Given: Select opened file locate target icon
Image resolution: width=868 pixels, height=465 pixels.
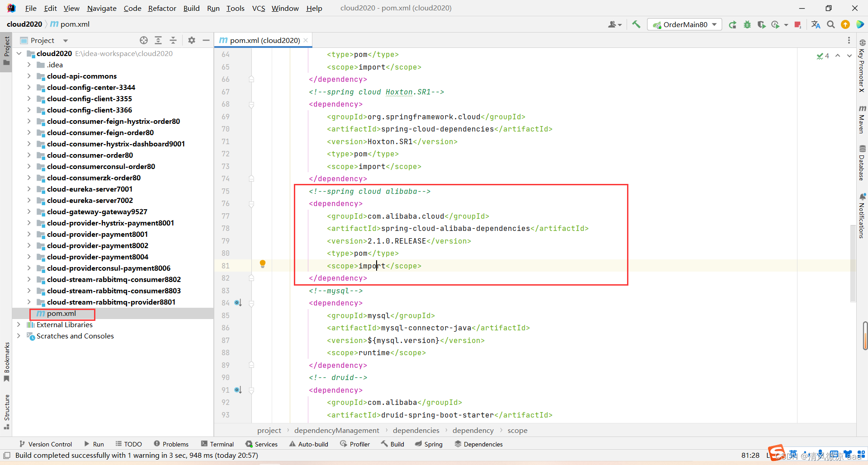Looking at the screenshot, I should pos(144,40).
